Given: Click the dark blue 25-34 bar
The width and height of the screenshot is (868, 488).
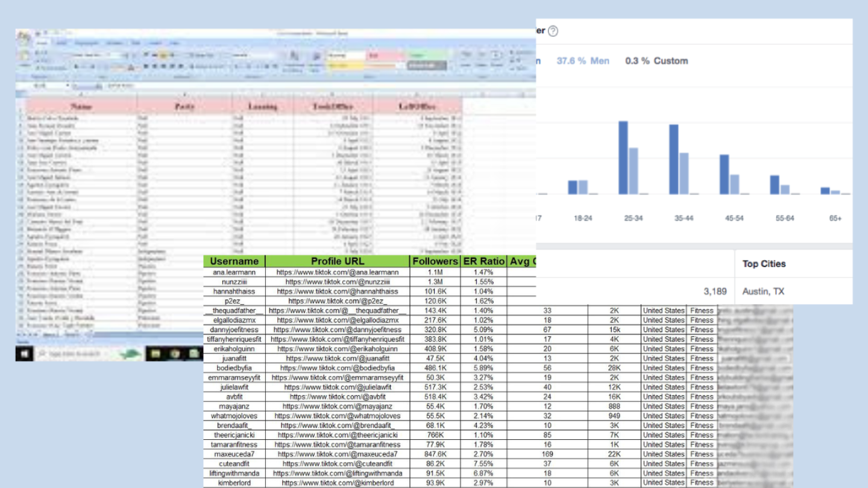Looking at the screenshot, I should (623, 158).
